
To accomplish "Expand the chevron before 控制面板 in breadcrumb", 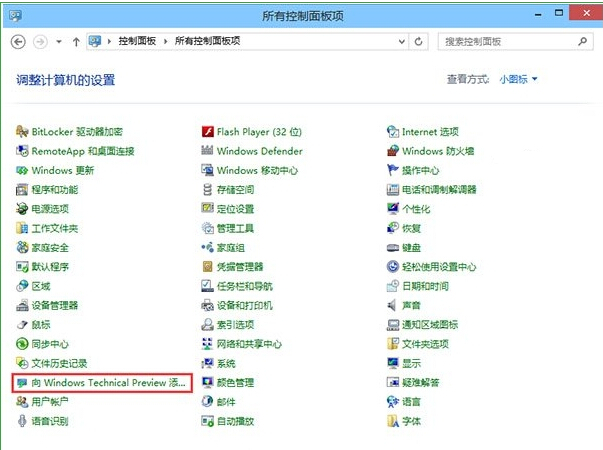I will (x=109, y=41).
